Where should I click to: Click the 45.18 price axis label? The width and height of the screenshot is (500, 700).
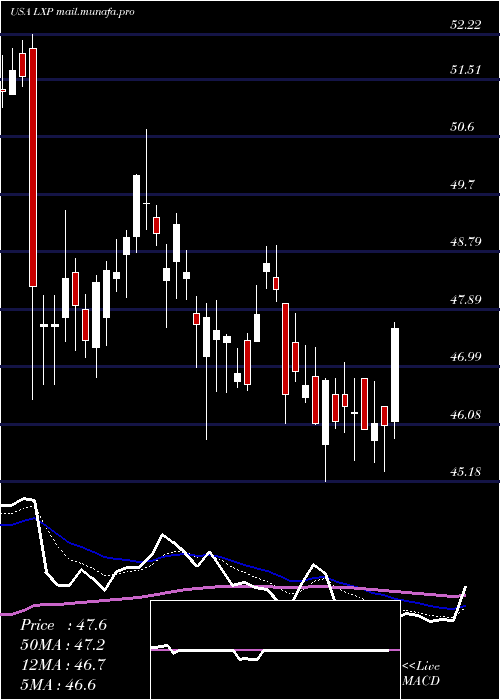point(466,472)
